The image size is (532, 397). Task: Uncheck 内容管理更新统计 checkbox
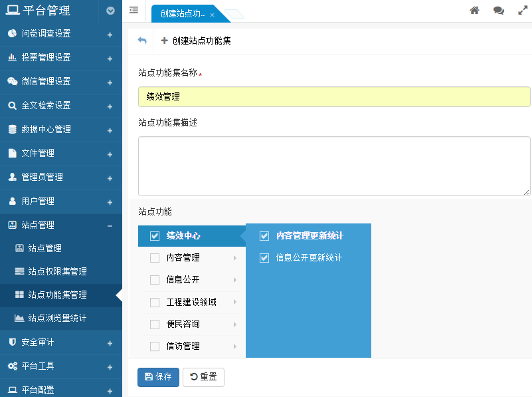point(264,236)
